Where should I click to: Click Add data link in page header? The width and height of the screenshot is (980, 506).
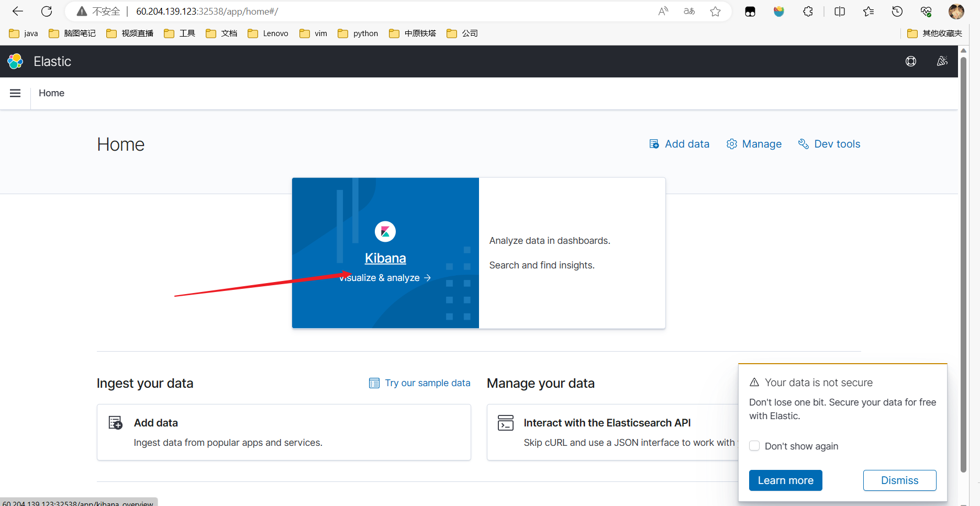tap(680, 144)
